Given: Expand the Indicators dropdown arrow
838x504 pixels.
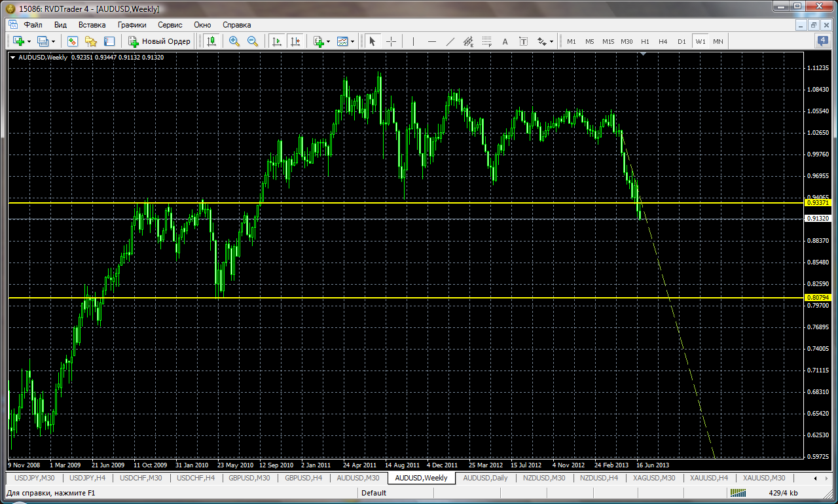Looking at the screenshot, I should point(329,41).
